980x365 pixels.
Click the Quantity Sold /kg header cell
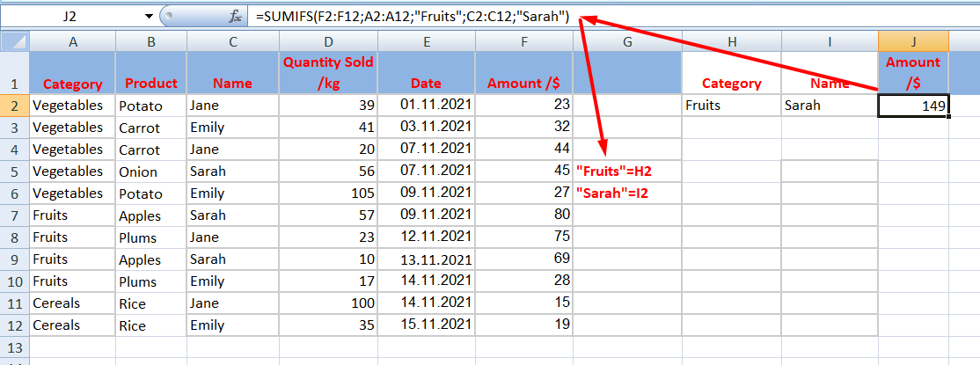[x=328, y=72]
